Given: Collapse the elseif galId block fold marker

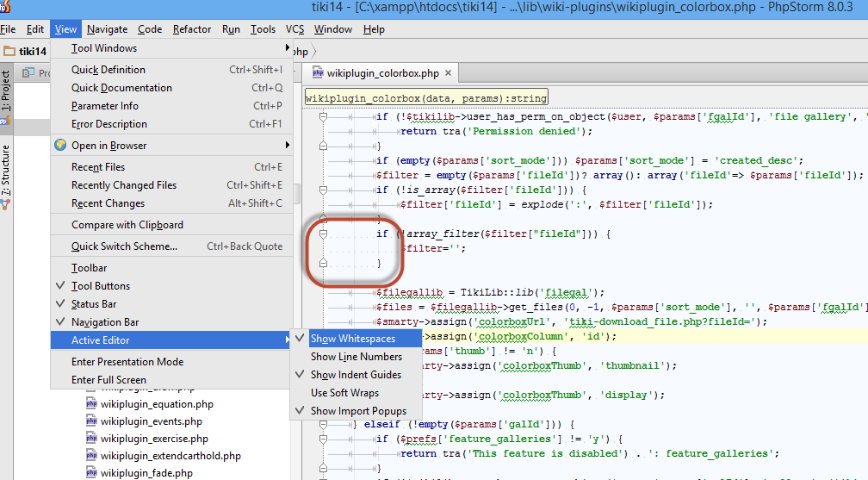Looking at the screenshot, I should (x=323, y=425).
